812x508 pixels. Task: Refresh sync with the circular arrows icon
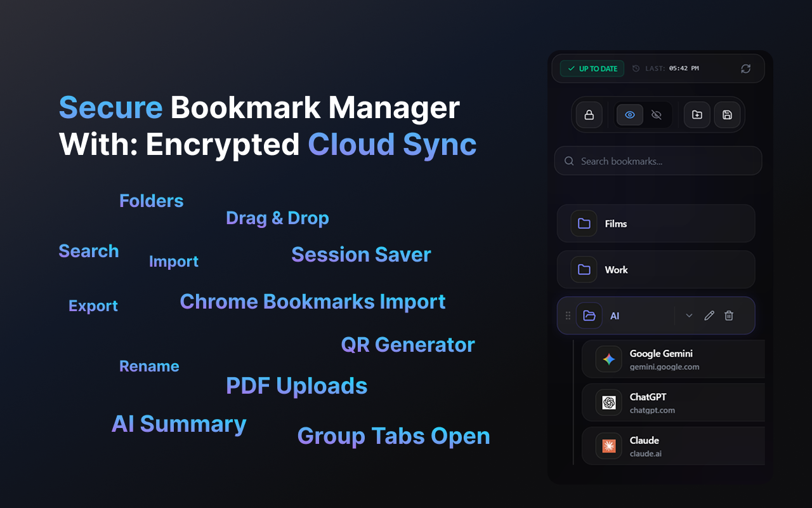coord(746,69)
